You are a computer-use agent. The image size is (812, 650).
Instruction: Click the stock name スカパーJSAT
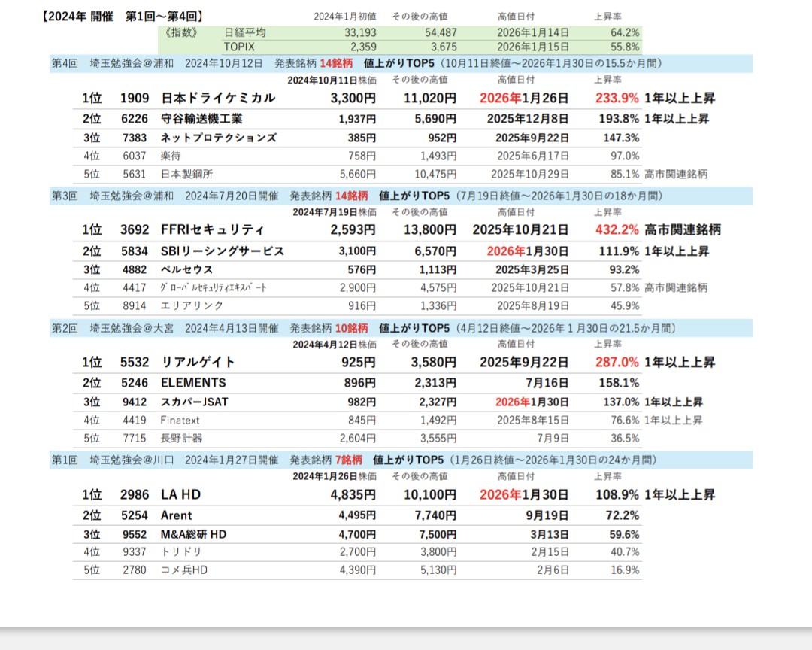194,402
